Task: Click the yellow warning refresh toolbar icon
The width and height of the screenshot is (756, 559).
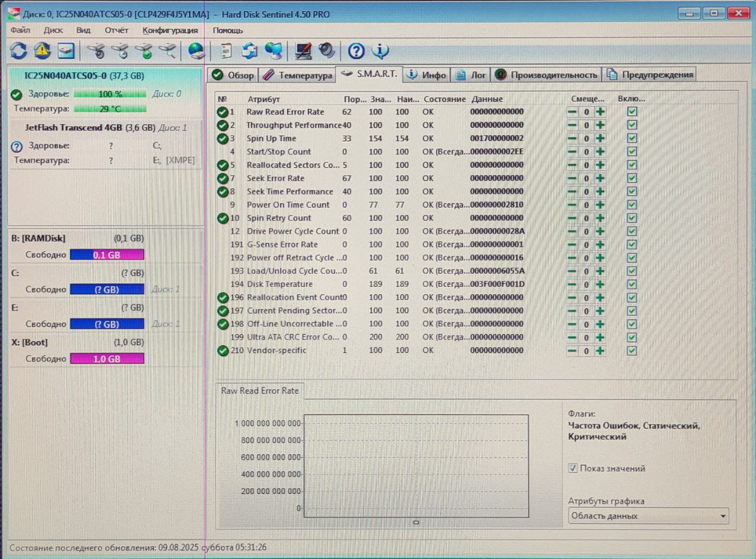Action: (42, 51)
